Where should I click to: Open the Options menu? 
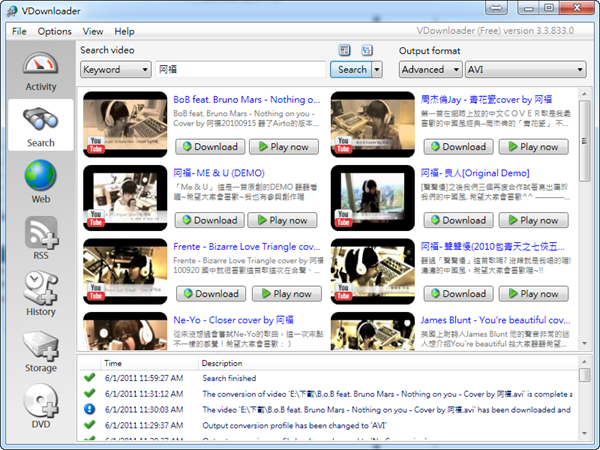pyautogui.click(x=54, y=31)
